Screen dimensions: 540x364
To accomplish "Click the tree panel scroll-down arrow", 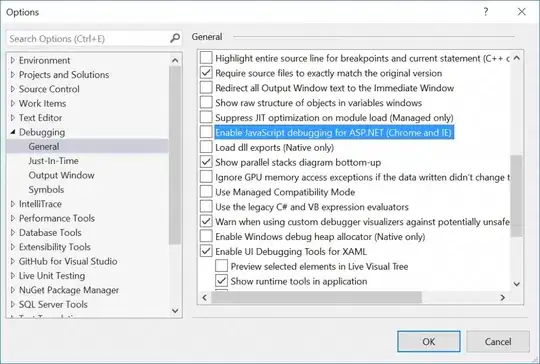I will (x=175, y=311).
